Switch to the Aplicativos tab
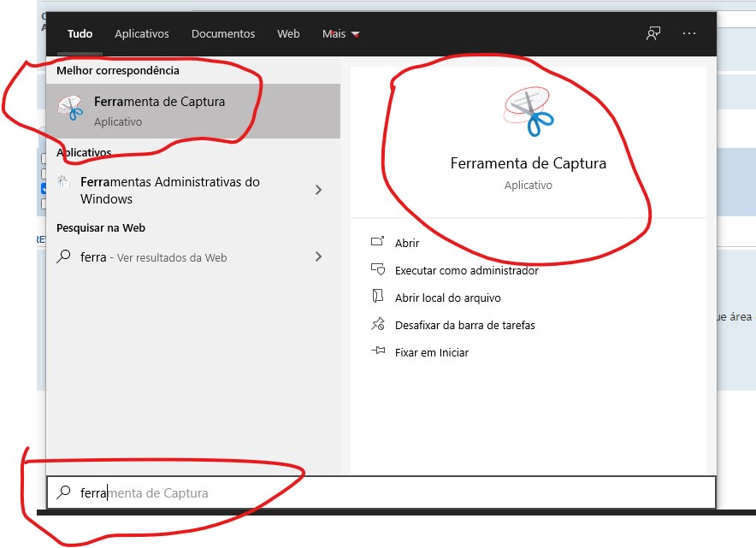The width and height of the screenshot is (756, 548). [142, 33]
